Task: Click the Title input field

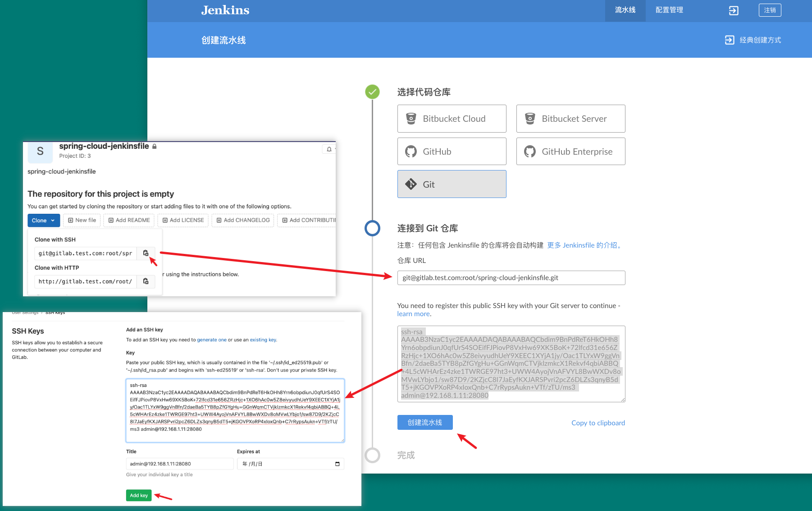Action: [179, 464]
